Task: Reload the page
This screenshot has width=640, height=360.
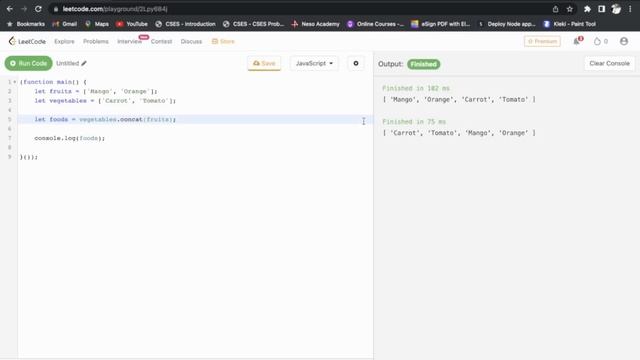Action: pos(38,9)
